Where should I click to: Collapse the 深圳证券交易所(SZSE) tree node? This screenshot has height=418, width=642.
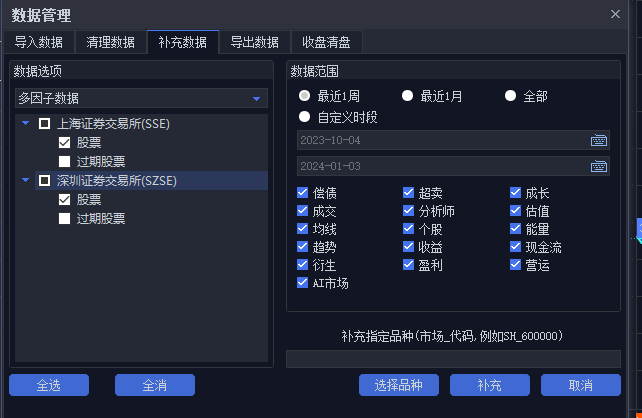coord(25,180)
